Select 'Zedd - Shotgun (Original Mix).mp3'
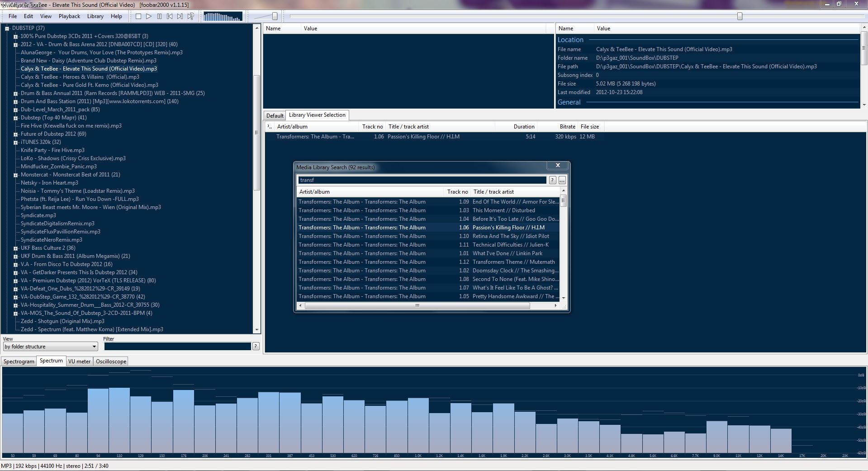 pyautogui.click(x=62, y=321)
